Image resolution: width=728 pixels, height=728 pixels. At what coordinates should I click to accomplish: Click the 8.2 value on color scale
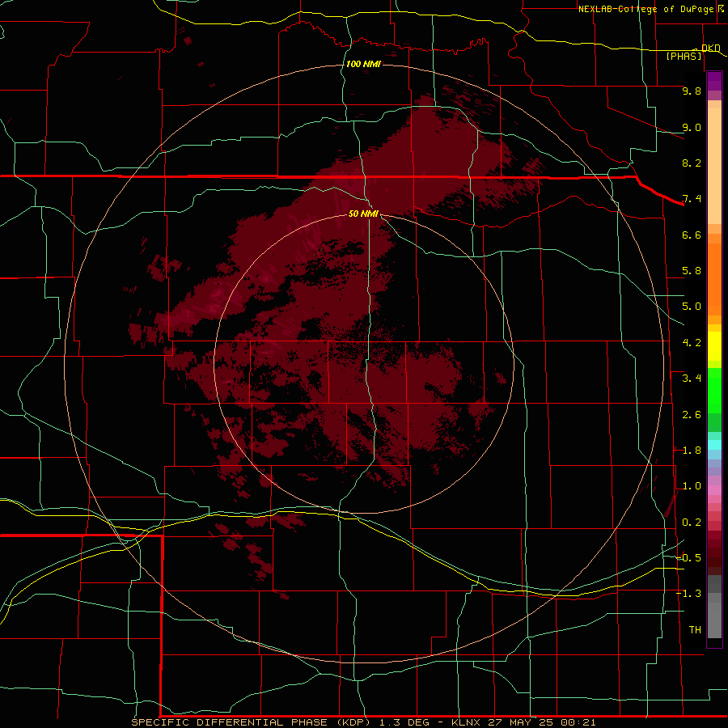click(x=692, y=163)
